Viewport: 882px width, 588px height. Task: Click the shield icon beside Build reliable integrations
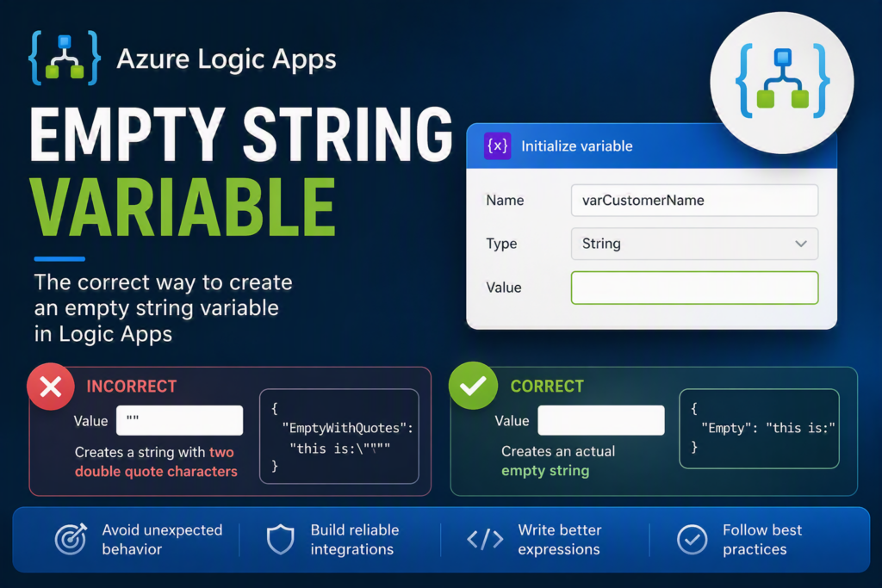pyautogui.click(x=280, y=540)
